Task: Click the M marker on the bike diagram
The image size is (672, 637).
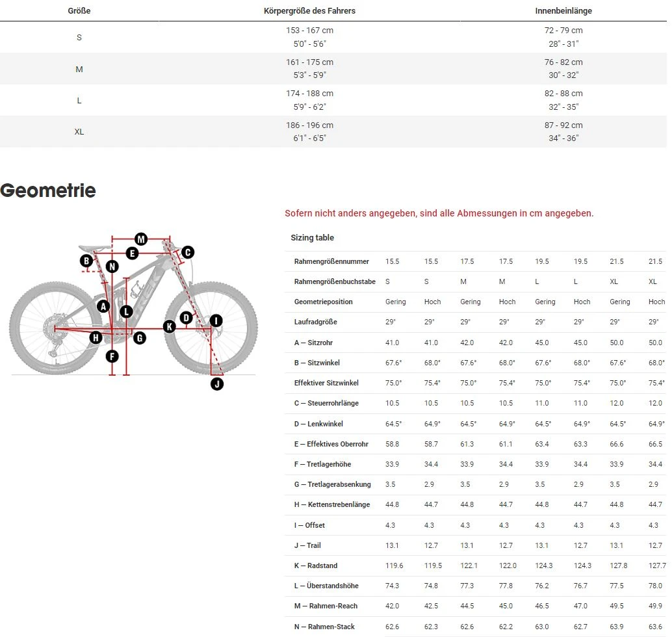Action: [x=141, y=239]
